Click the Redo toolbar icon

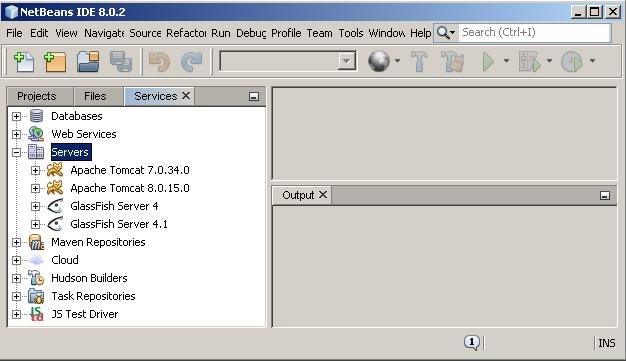(192, 61)
